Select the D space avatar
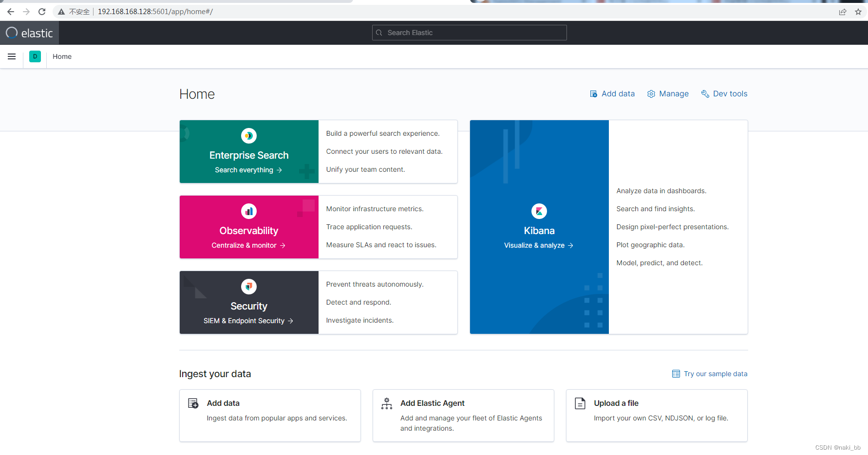 35,56
